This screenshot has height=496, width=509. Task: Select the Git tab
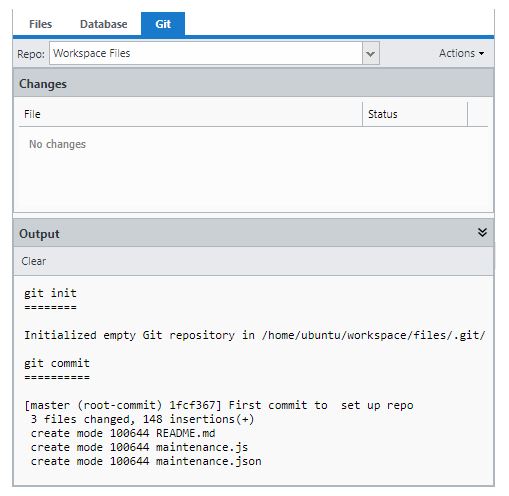pos(163,24)
